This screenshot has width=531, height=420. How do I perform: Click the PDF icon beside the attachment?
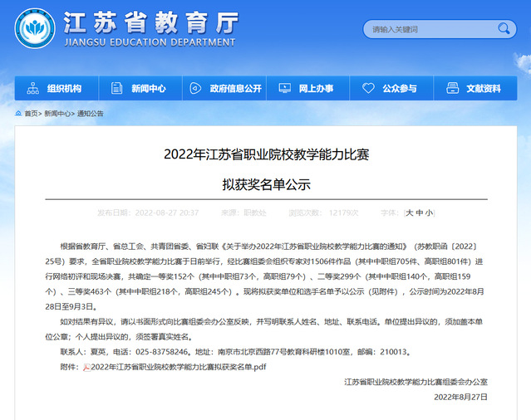coord(86,366)
